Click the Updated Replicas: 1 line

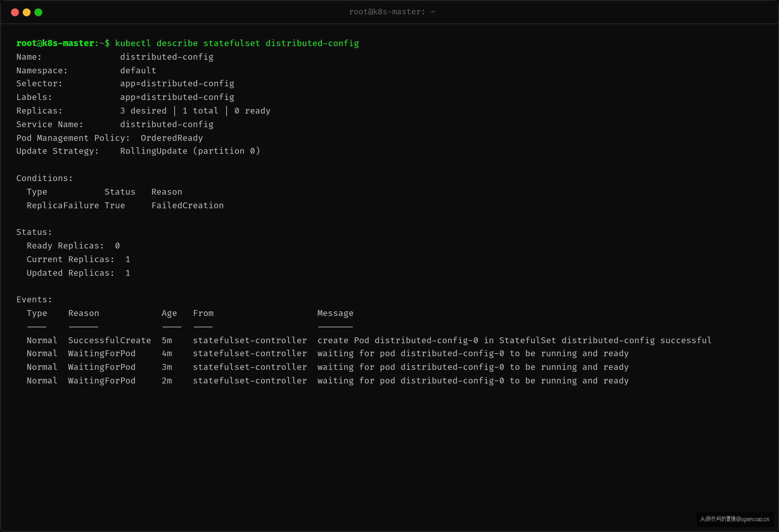coord(79,273)
